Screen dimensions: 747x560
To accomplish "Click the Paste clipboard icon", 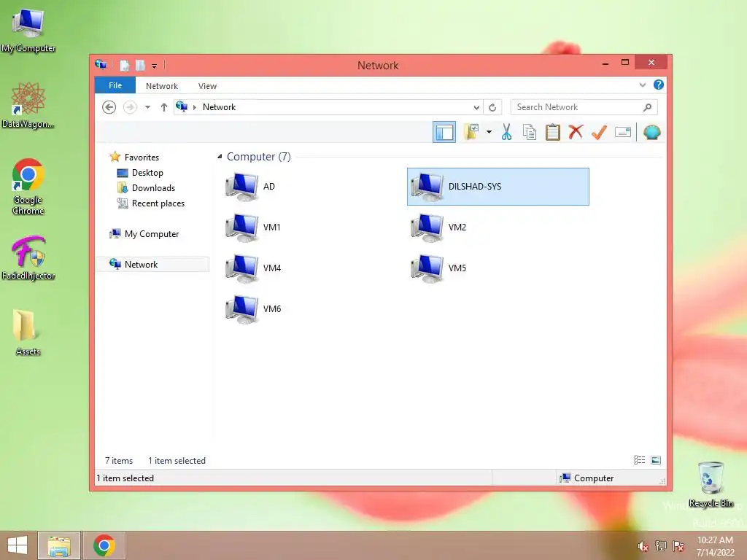I will tap(553, 132).
